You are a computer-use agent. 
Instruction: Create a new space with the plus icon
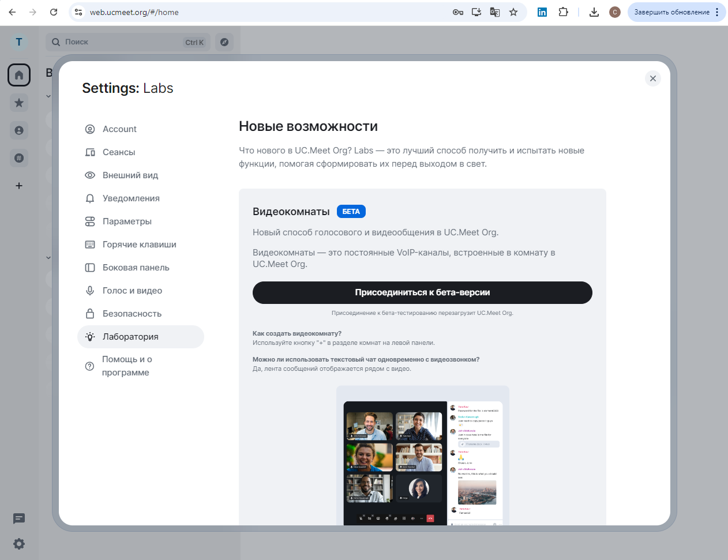pyautogui.click(x=18, y=185)
